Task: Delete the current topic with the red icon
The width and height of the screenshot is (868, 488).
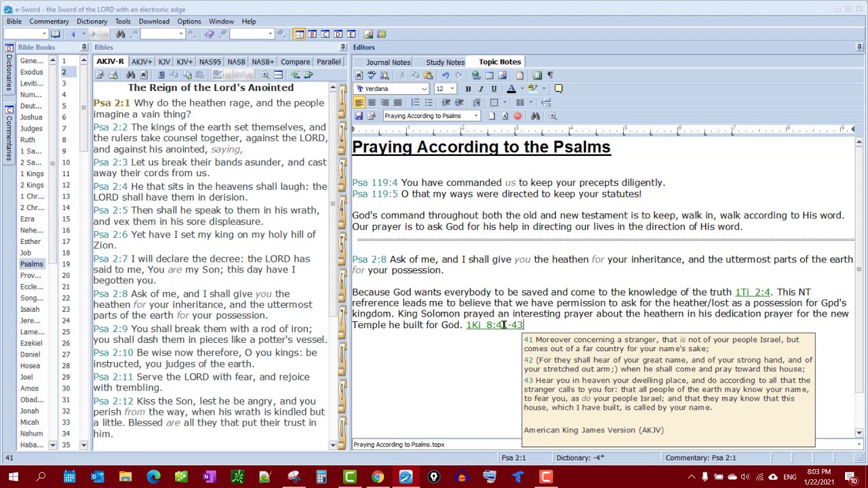Action: (517, 116)
